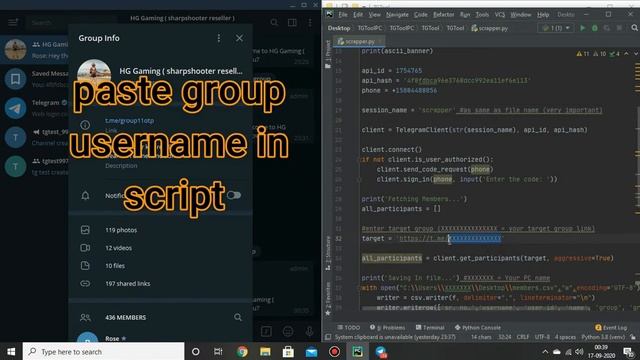Viewport: 640px width, 360px height.
Task: Open Saved Messages chat
Action: pos(34,78)
